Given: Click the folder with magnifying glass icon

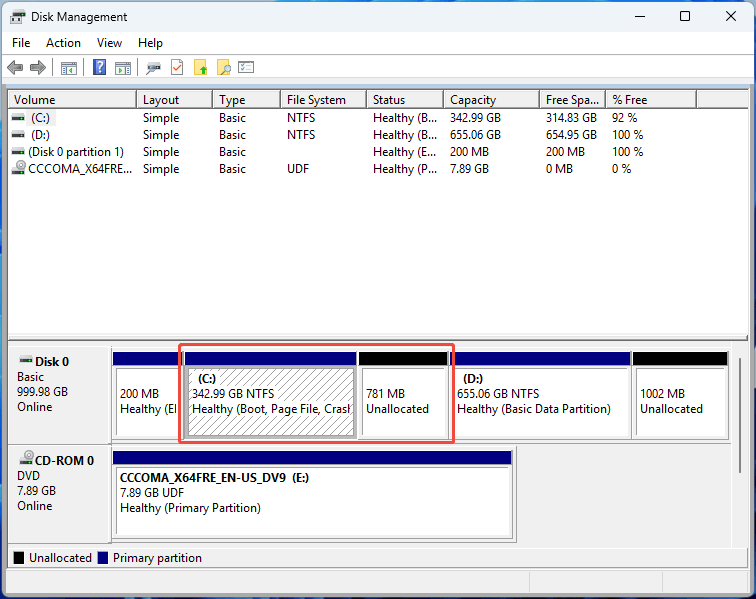Looking at the screenshot, I should [224, 68].
